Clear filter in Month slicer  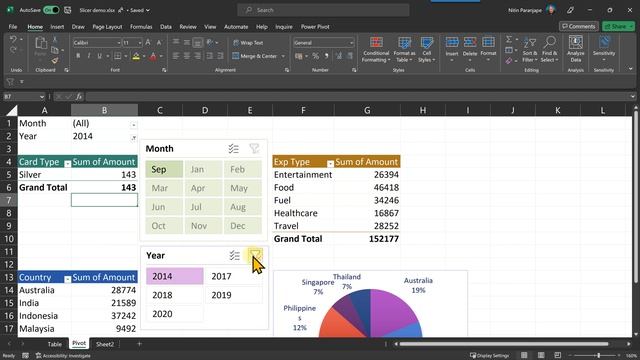pyautogui.click(x=254, y=149)
